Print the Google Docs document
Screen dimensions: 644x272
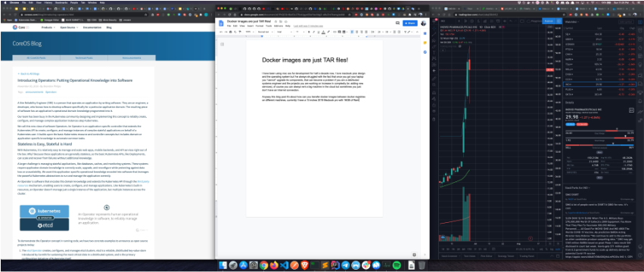(230, 32)
